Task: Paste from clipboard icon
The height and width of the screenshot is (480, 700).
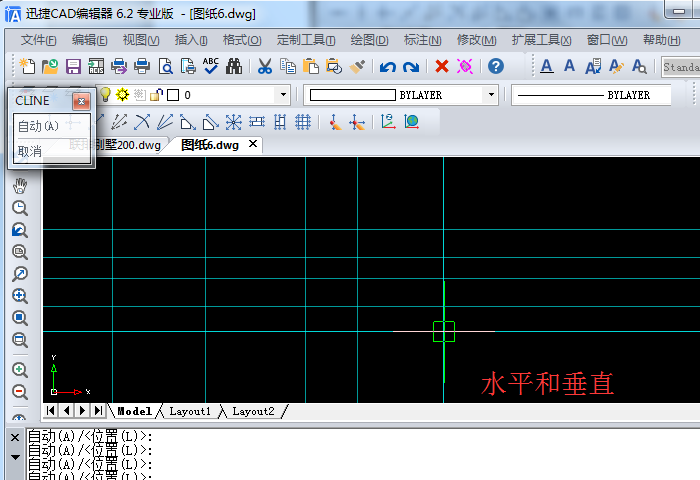Action: coord(311,67)
